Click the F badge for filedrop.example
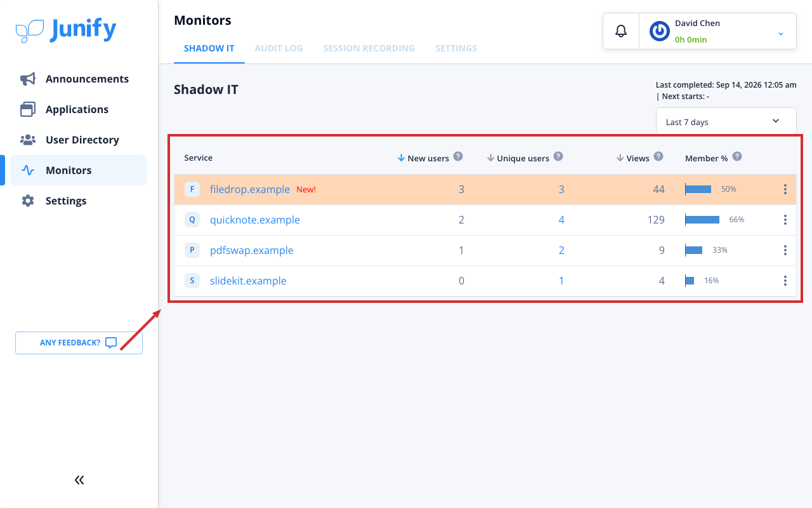 pos(192,189)
